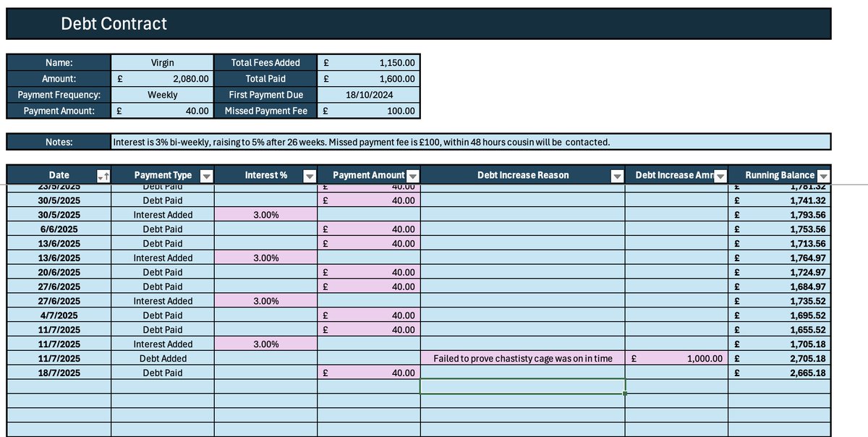Click the debt increase amount 1,000.00
The image size is (868, 437).
676,358
